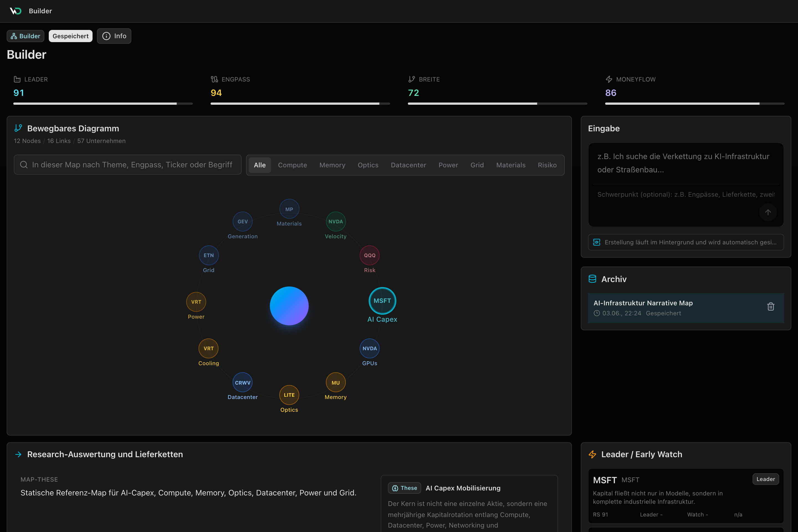Click the Moneyflow progress bar
Image resolution: width=798 pixels, height=532 pixels.
(695, 103)
